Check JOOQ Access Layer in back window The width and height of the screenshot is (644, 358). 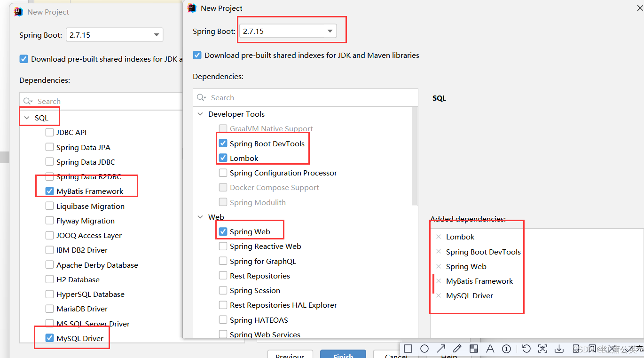[49, 235]
